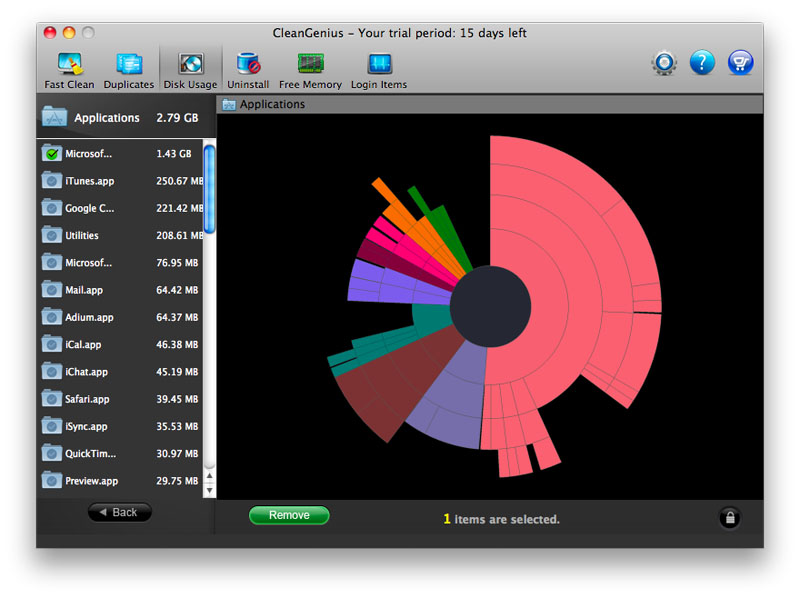
Task: Open the Uninstall tool
Action: click(248, 70)
